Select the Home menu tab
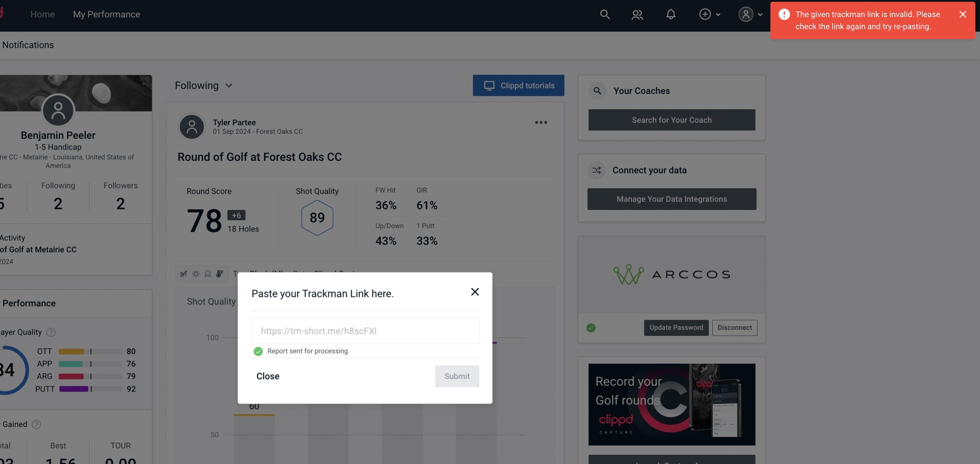This screenshot has width=980, height=464. click(42, 14)
